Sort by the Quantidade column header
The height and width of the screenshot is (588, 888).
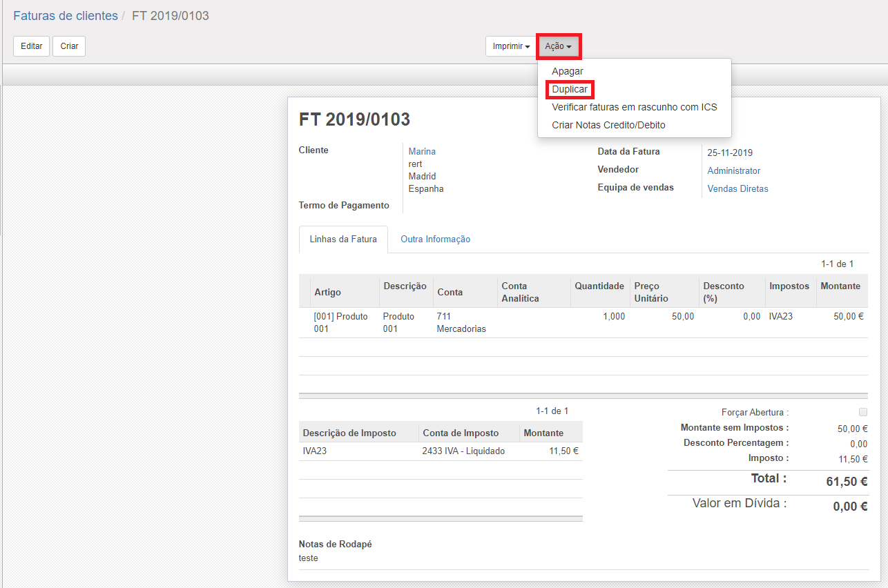coord(599,286)
